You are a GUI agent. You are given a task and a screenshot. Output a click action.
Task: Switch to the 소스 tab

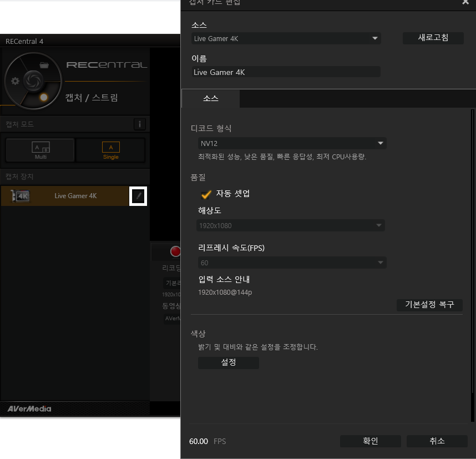(x=211, y=98)
